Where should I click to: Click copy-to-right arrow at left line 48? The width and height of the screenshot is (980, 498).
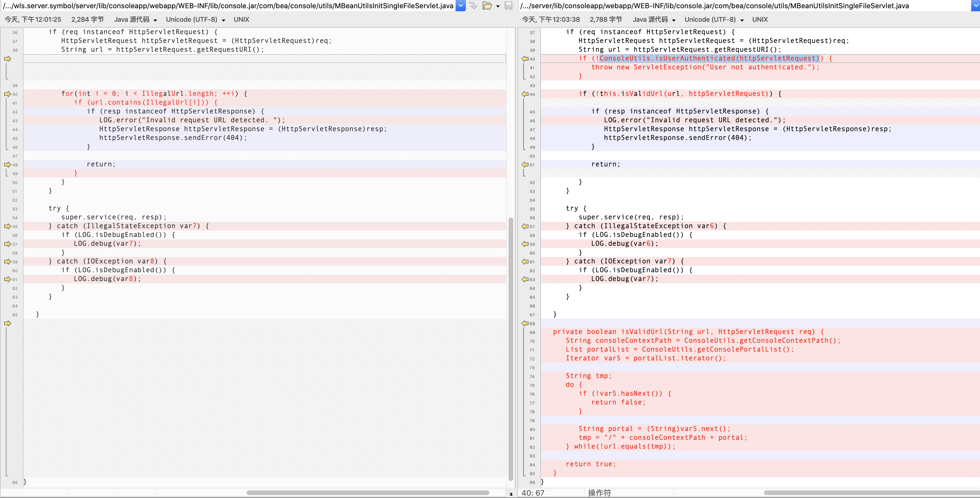point(8,165)
